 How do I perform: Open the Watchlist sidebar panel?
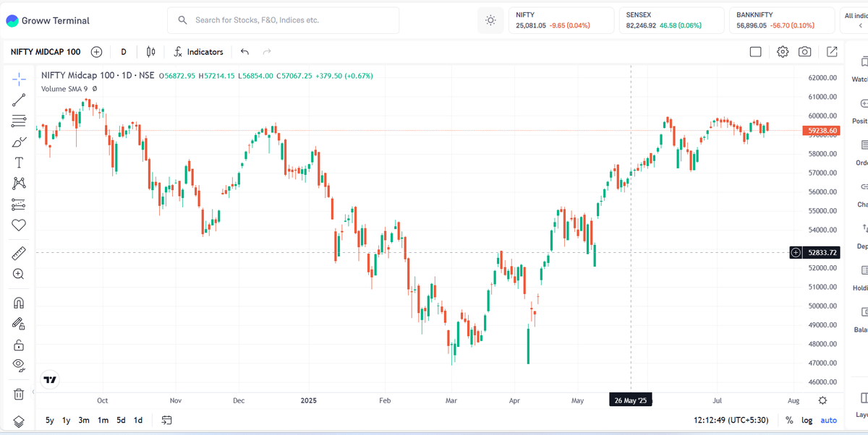[861, 69]
